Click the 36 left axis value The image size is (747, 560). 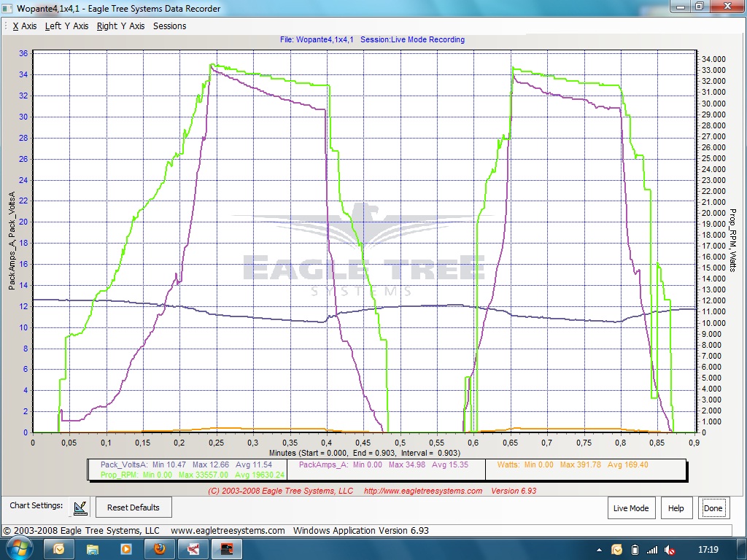23,53
